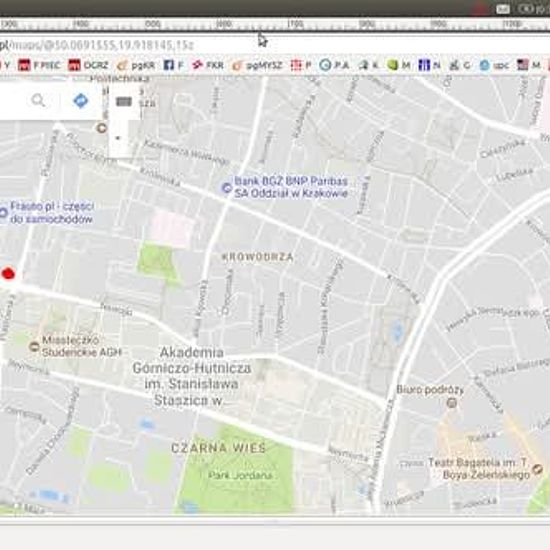This screenshot has height=550, width=550.
Task: Click the keyboard input tools icon
Action: pyautogui.click(x=124, y=102)
